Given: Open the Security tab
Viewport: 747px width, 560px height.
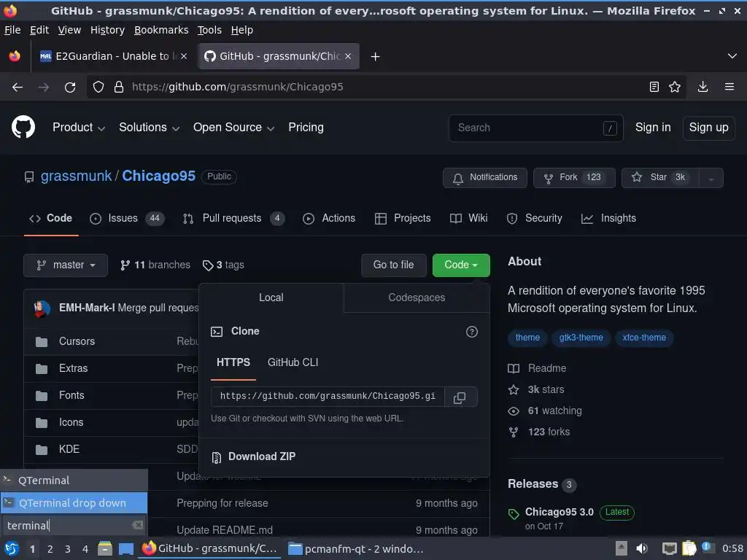Looking at the screenshot, I should pos(534,219).
